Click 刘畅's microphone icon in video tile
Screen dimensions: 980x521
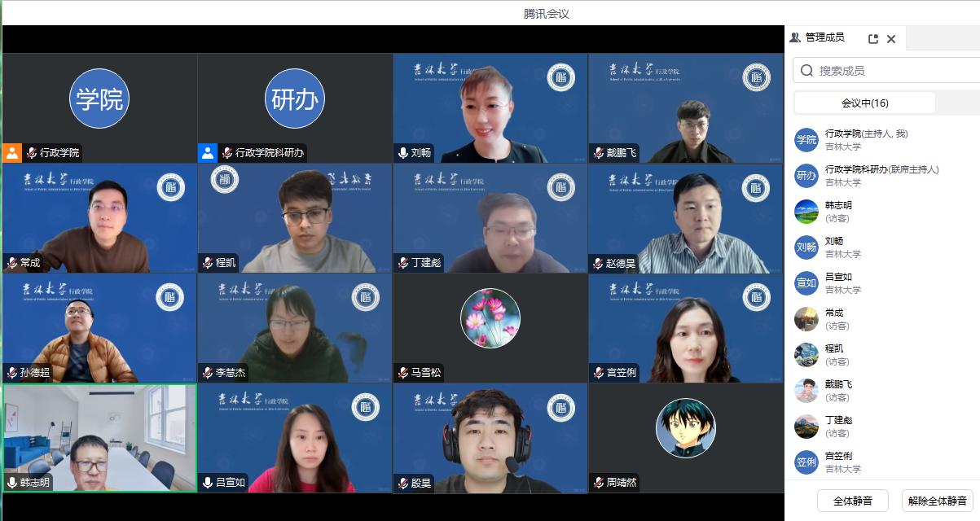pyautogui.click(x=402, y=153)
